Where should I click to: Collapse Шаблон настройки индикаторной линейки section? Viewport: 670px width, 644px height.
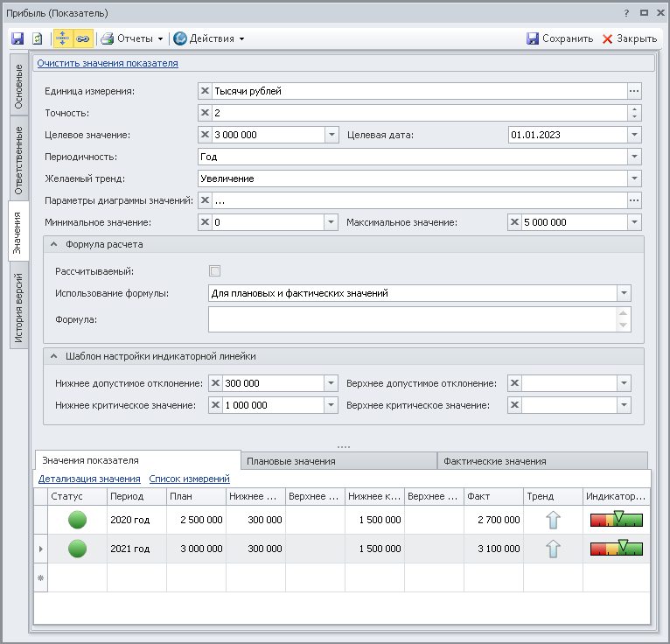click(54, 356)
